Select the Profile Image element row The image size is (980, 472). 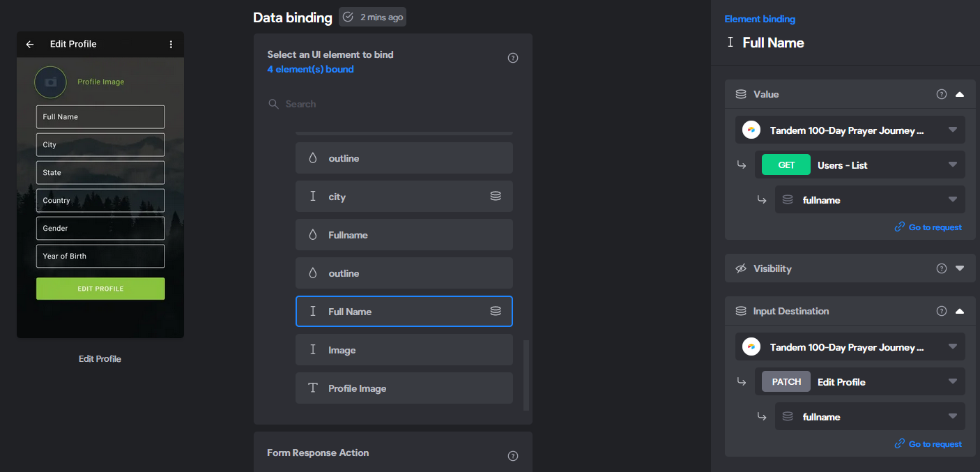click(404, 388)
